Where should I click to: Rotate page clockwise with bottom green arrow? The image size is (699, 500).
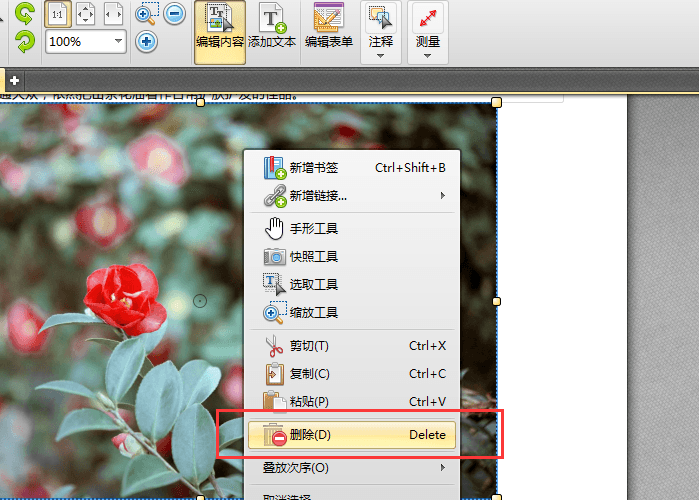click(x=25, y=41)
